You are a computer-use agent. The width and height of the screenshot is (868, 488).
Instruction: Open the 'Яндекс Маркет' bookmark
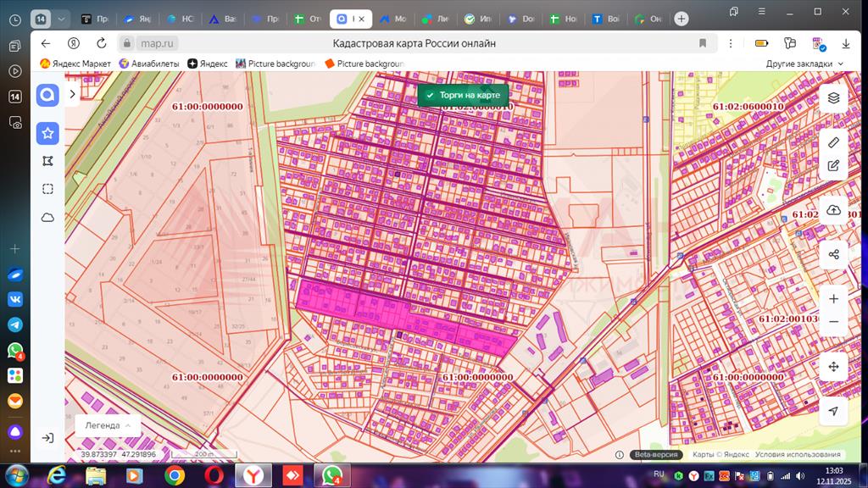(75, 64)
